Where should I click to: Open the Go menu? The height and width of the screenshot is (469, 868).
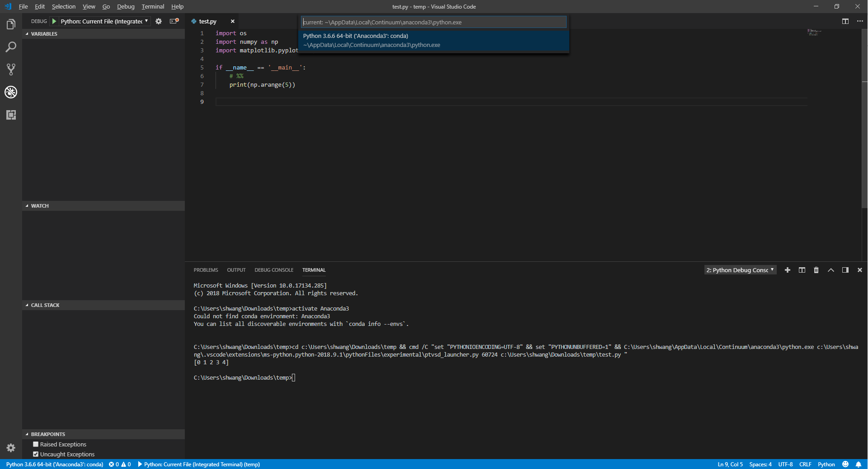pyautogui.click(x=106, y=6)
